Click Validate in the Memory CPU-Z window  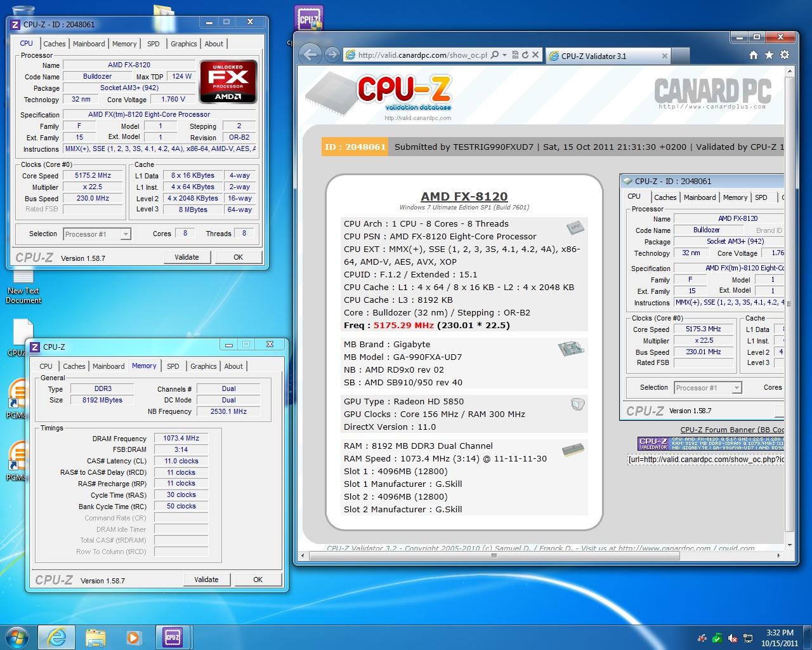[x=206, y=580]
